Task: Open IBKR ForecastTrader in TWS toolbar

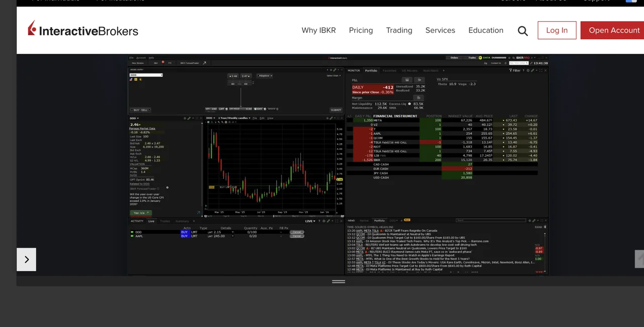Action: pos(189,63)
